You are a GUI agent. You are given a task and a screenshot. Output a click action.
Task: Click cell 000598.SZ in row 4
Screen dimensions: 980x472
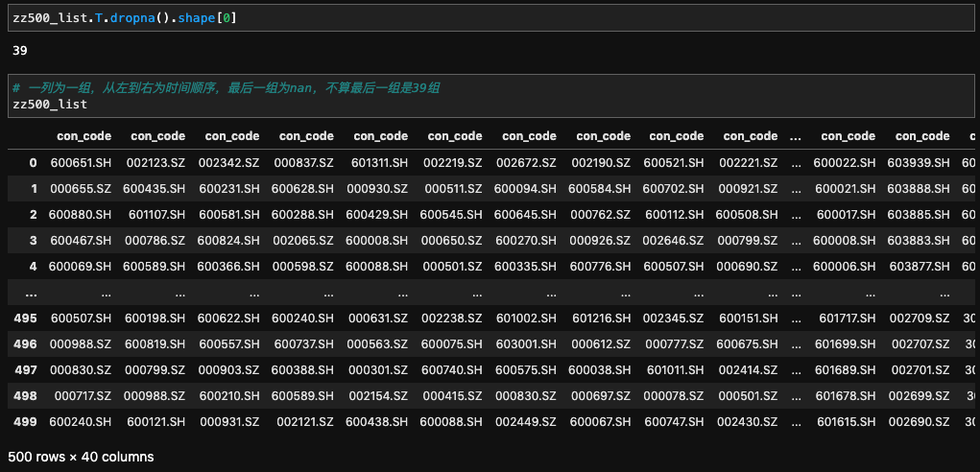303,266
